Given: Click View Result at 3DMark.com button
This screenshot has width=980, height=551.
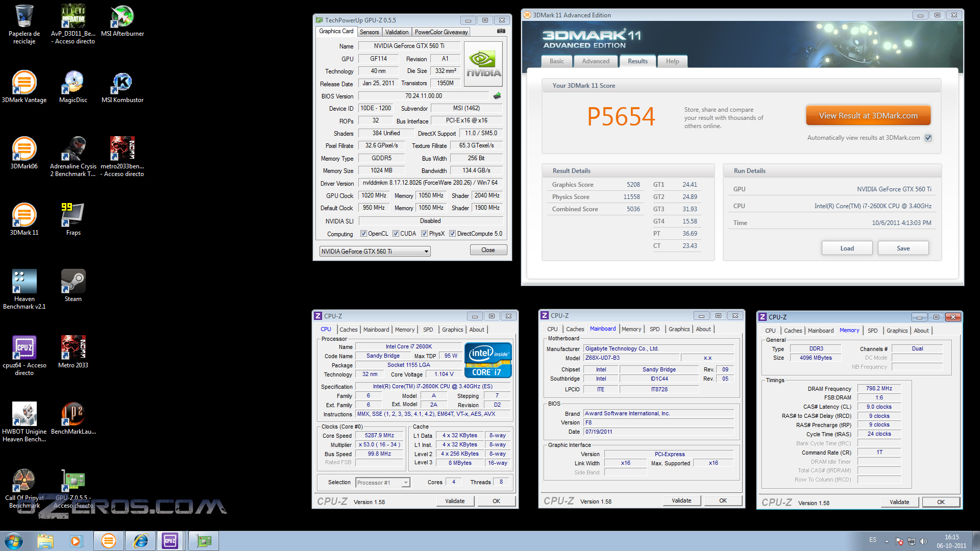Looking at the screenshot, I should coord(868,116).
